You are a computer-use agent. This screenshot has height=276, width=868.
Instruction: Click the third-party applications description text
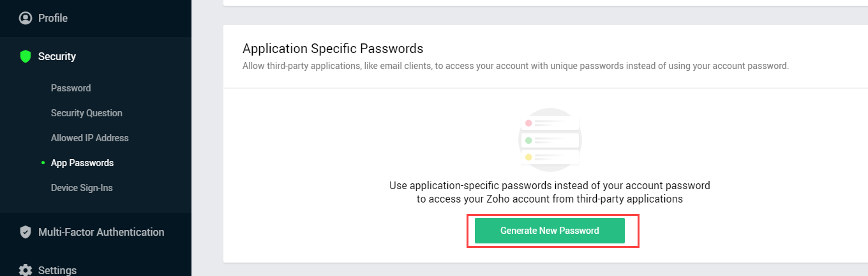click(516, 66)
